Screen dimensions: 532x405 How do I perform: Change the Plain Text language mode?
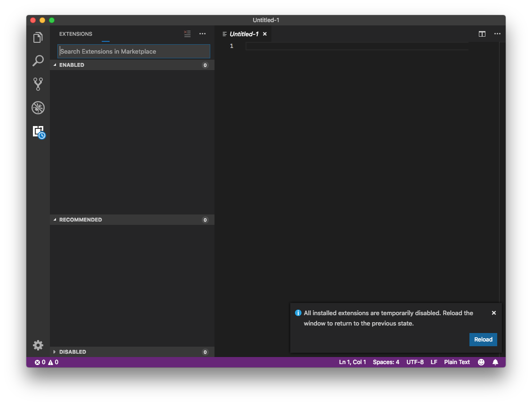[457, 362]
